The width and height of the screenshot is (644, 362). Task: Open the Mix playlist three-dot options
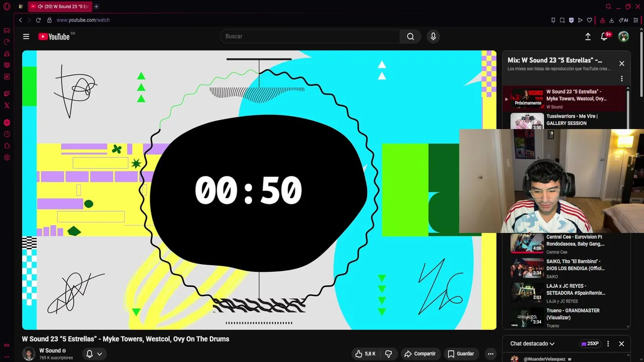(622, 78)
